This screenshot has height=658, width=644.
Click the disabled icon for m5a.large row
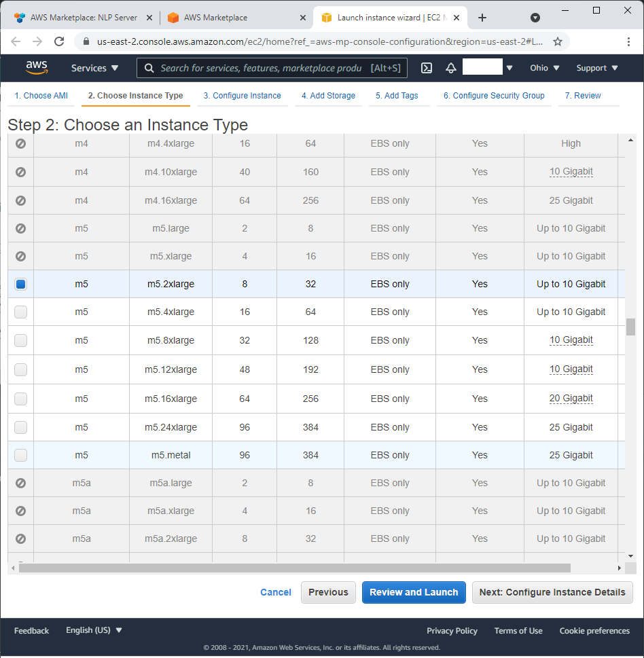[20, 483]
